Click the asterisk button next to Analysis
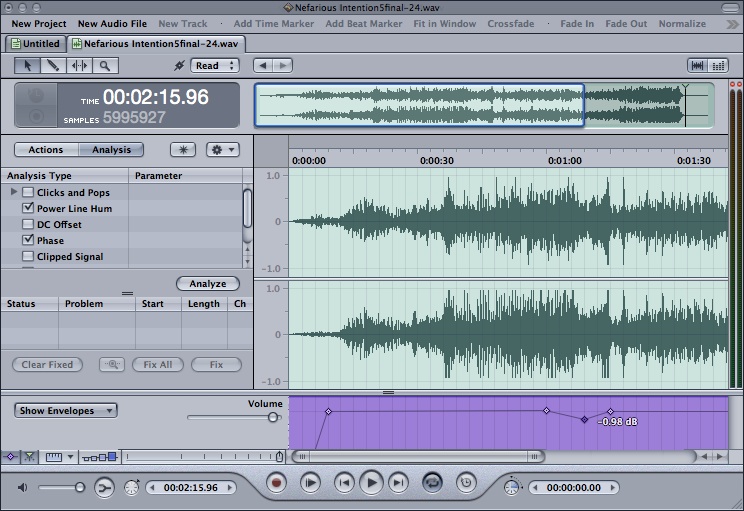The image size is (744, 511). pos(183,150)
